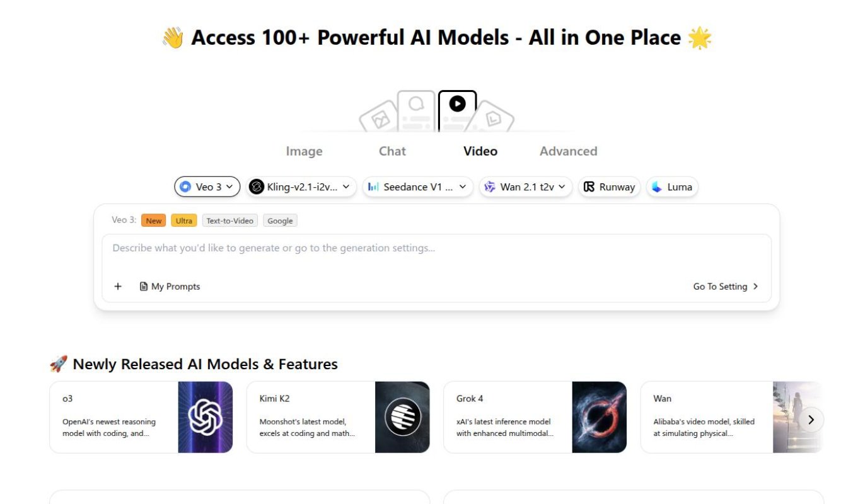
Task: Switch to the Image tab
Action: (304, 151)
